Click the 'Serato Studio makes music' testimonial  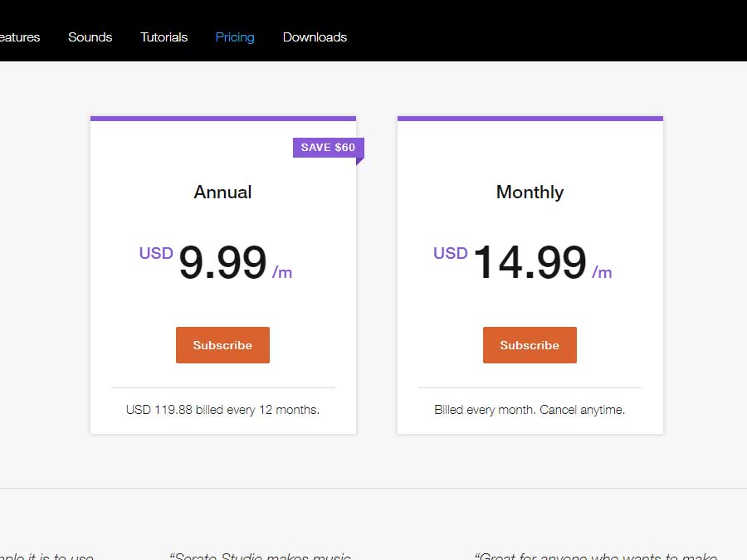click(261, 556)
